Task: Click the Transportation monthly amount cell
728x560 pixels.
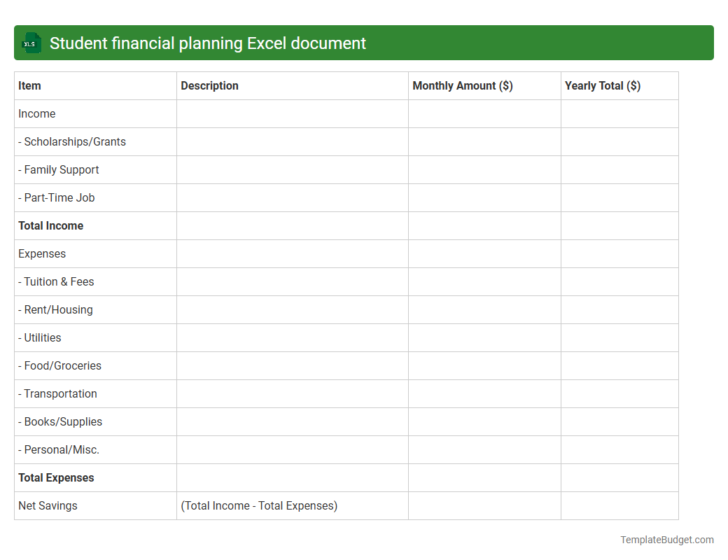Action: tap(484, 393)
